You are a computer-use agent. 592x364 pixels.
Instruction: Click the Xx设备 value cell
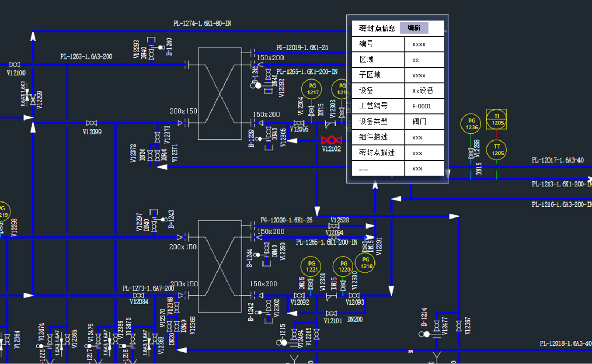[x=424, y=90]
